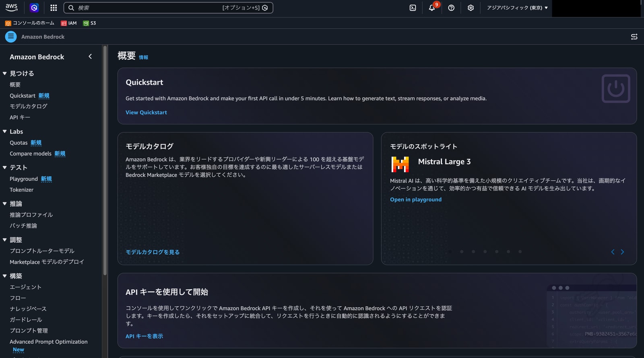Open the settings gear icon
The height and width of the screenshot is (358, 644).
tap(471, 8)
